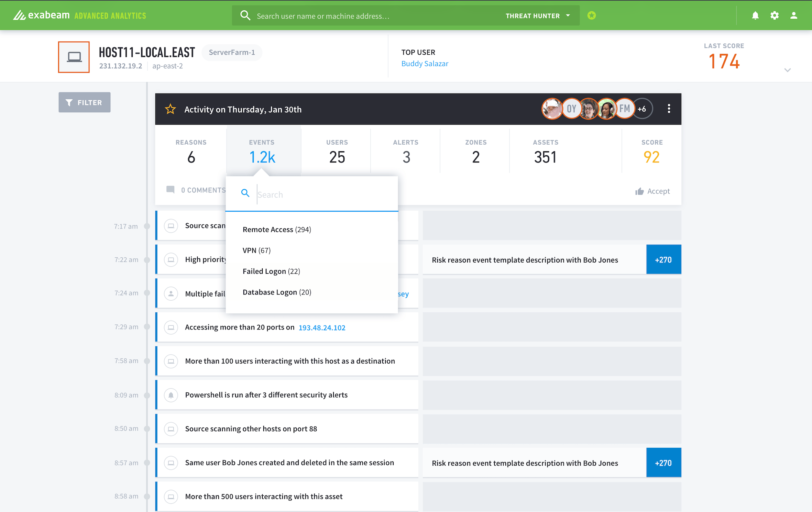Open the three-dot session options menu

(669, 109)
